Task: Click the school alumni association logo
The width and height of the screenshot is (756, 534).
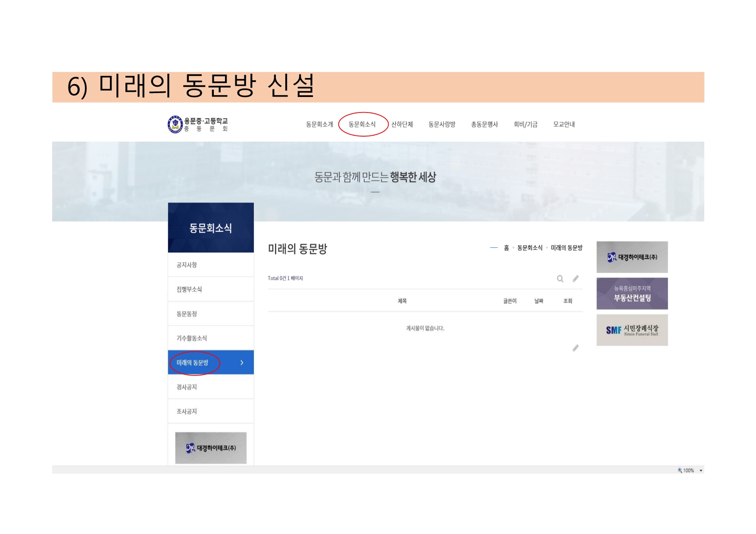Action: (198, 124)
